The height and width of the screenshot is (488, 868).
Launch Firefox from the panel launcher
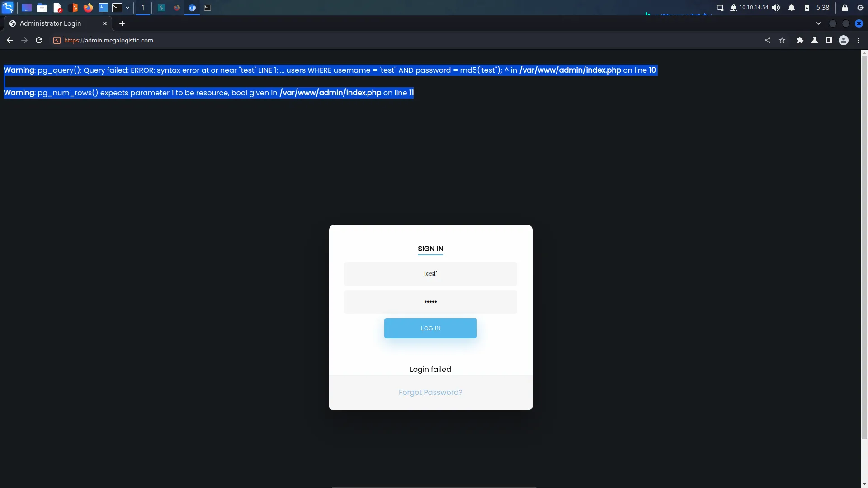(x=88, y=8)
